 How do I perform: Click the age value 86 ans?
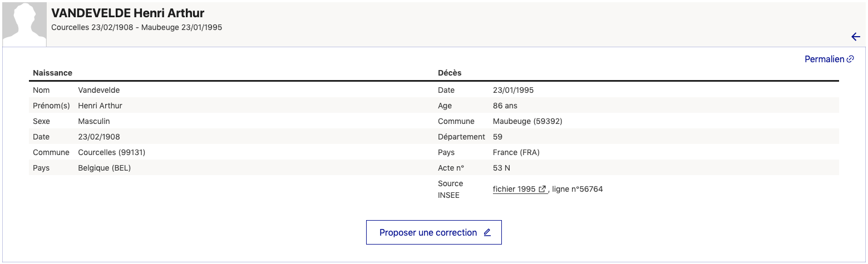505,106
